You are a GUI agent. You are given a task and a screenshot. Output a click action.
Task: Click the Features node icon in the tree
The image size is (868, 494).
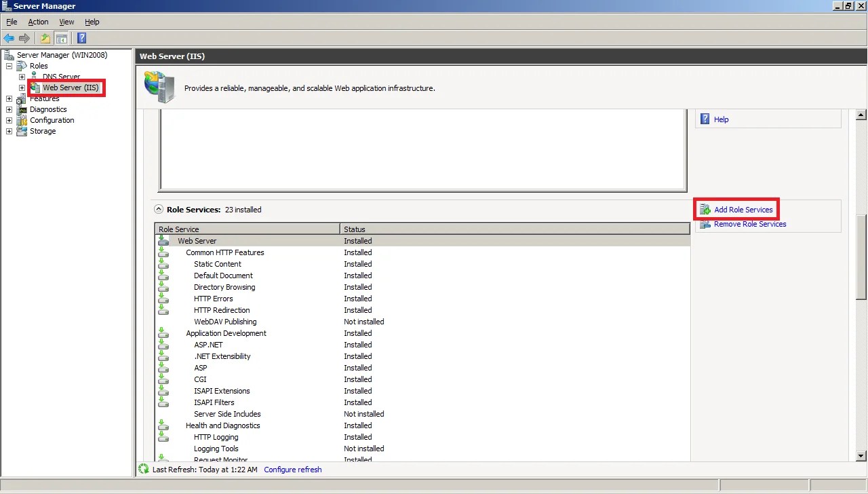click(x=22, y=99)
